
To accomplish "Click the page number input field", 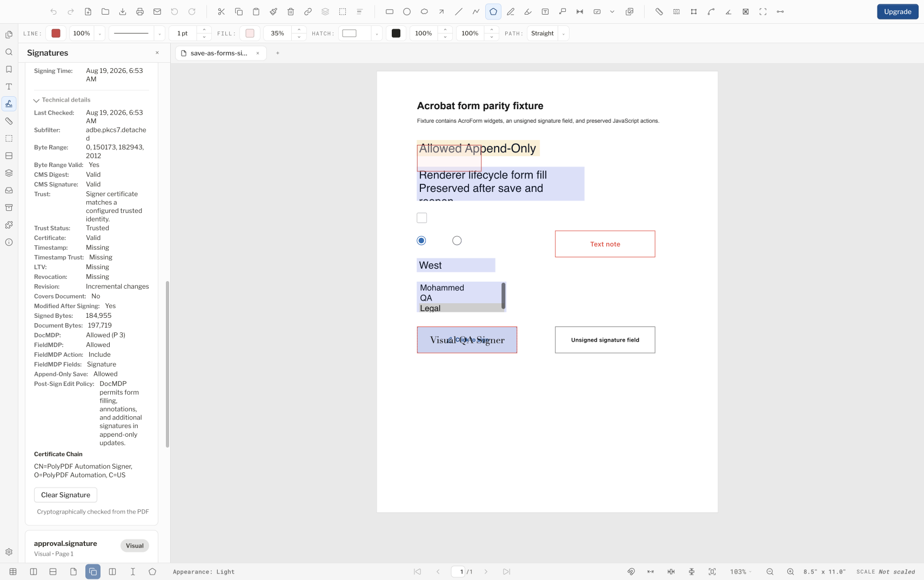I will [458, 571].
